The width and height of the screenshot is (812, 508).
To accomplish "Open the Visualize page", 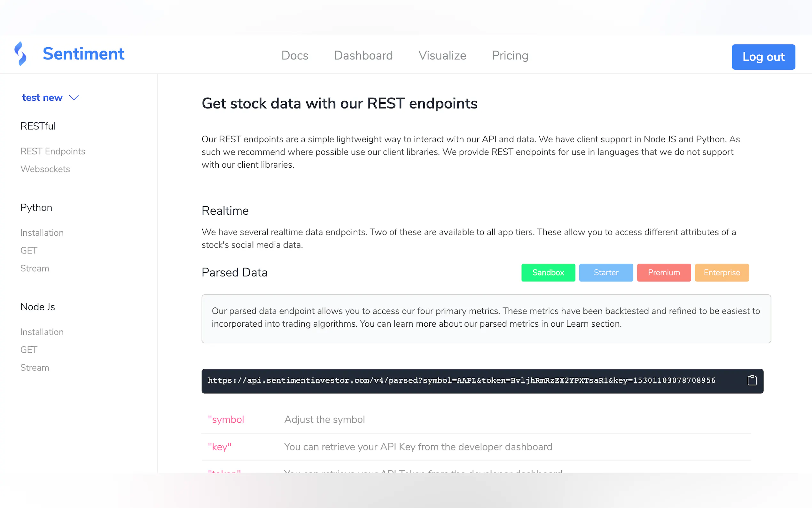I will [442, 55].
